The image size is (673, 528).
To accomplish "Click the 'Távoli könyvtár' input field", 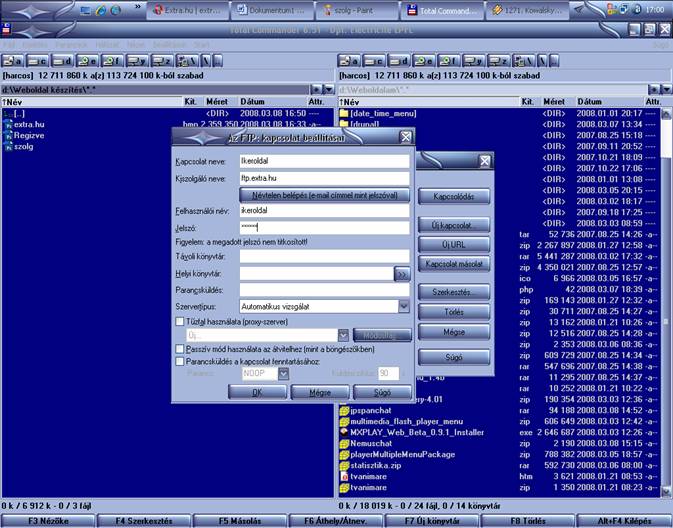I will pyautogui.click(x=324, y=257).
